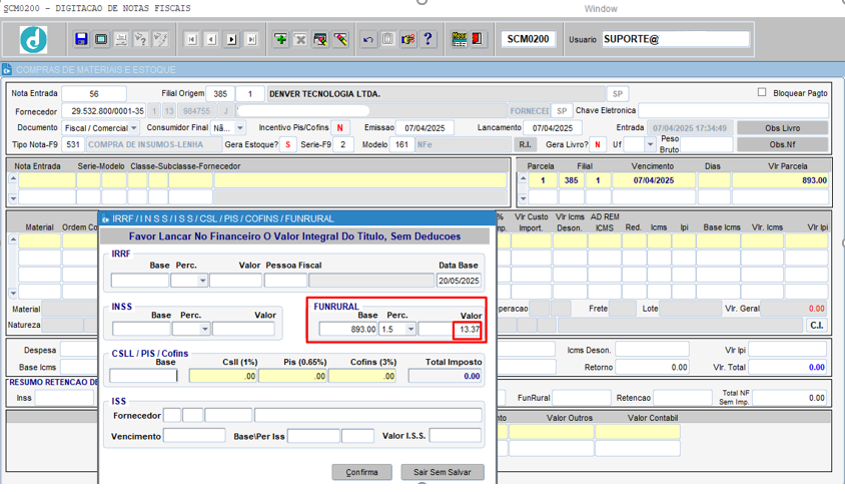
Task: Click the IRRF Data Base field 20/05/2025
Action: pos(459,281)
